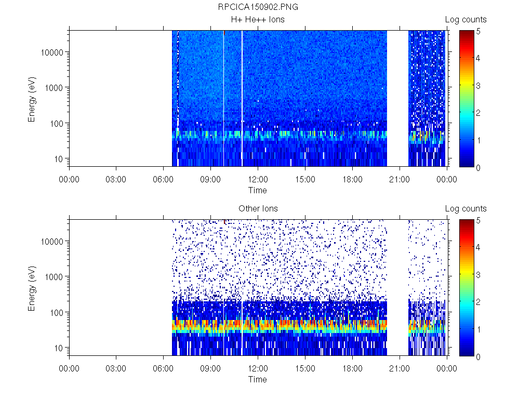532x399 pixels.
Task: Click the top plot 'Energy (eV)' axis label
Action: [32, 99]
